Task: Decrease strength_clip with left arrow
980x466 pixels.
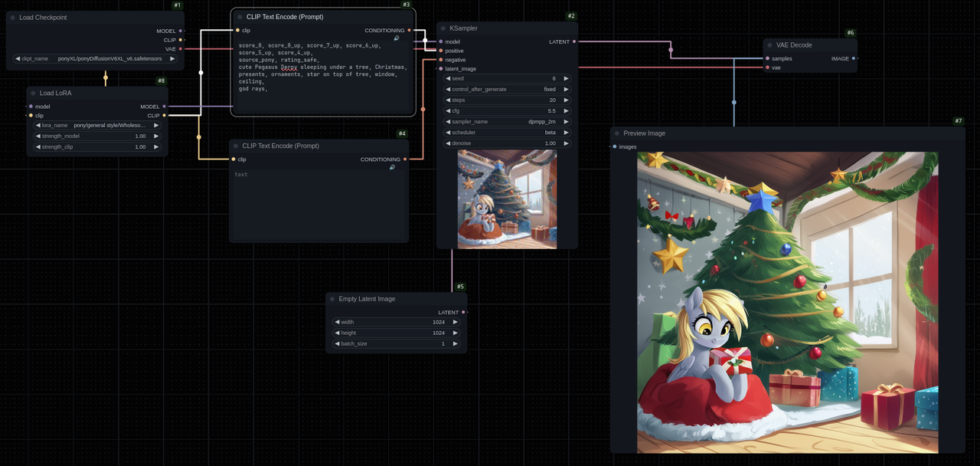Action: [x=38, y=146]
